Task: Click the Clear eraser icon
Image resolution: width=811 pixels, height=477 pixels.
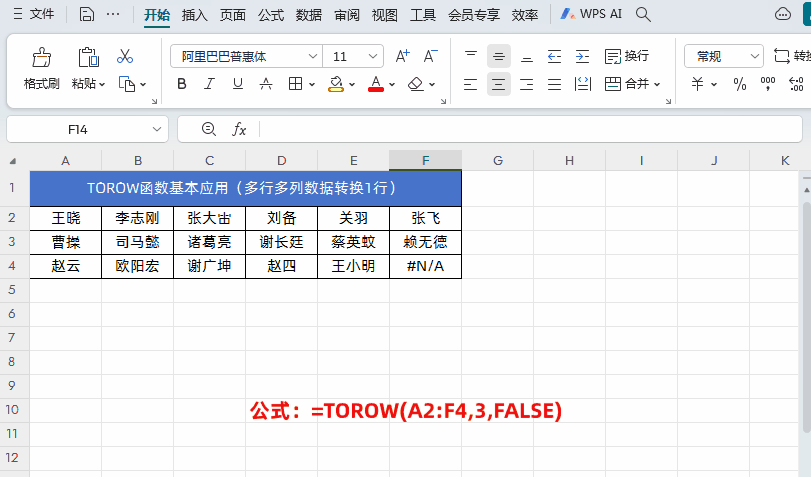Action: point(416,84)
